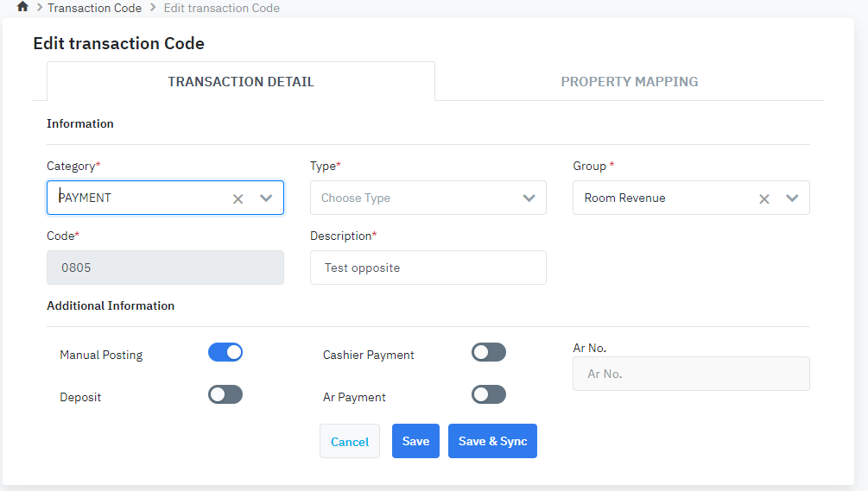Expand the Category dropdown arrow
868x491 pixels.
click(266, 198)
